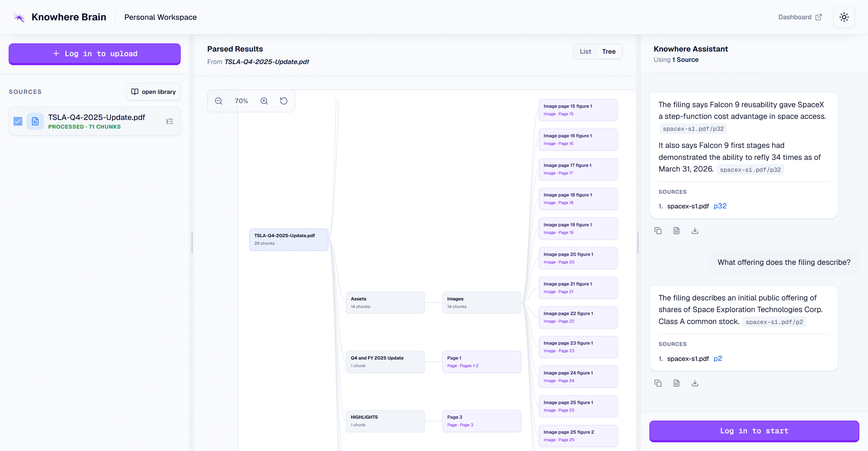The height and width of the screenshot is (451, 868).
Task: Switch to the List view tab
Action: 585,52
